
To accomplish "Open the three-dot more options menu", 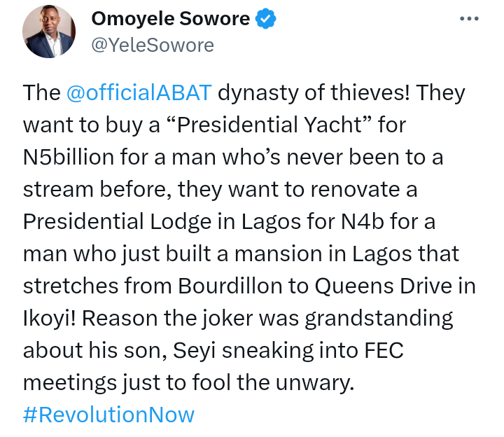I will click(469, 19).
